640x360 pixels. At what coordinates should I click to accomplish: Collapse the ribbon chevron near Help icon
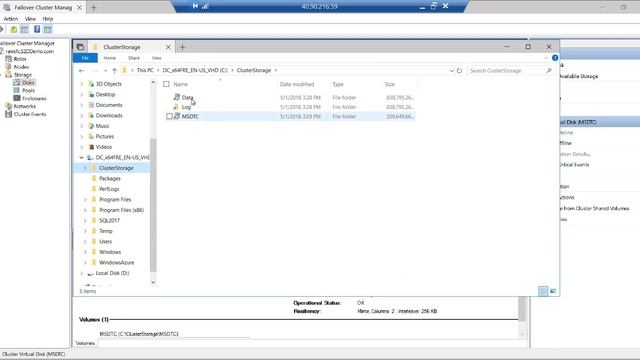click(546, 58)
